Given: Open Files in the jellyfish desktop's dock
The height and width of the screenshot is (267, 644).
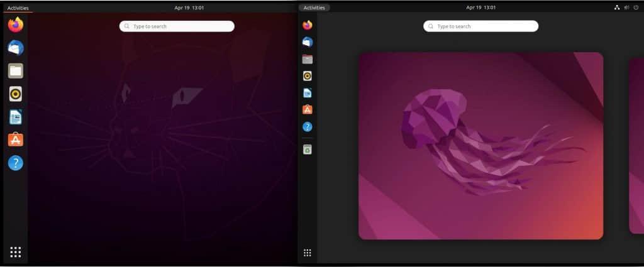Looking at the screenshot, I should [308, 59].
